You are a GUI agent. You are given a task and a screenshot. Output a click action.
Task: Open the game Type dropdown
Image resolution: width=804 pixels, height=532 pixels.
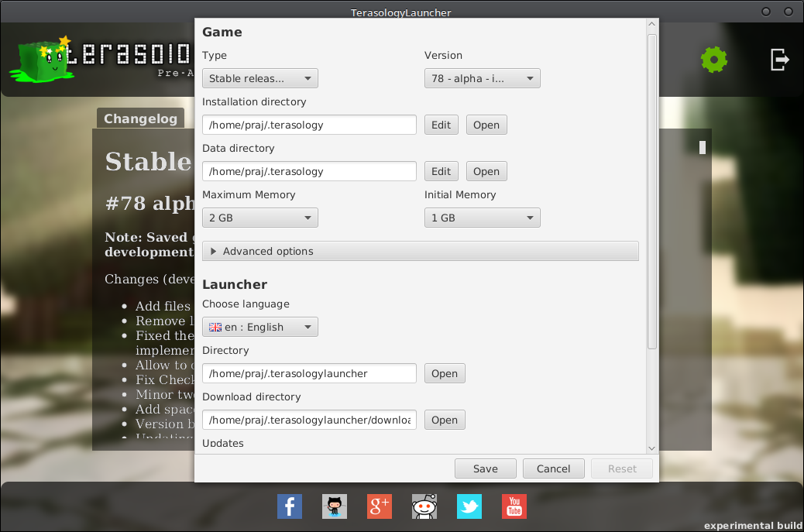tap(260, 78)
